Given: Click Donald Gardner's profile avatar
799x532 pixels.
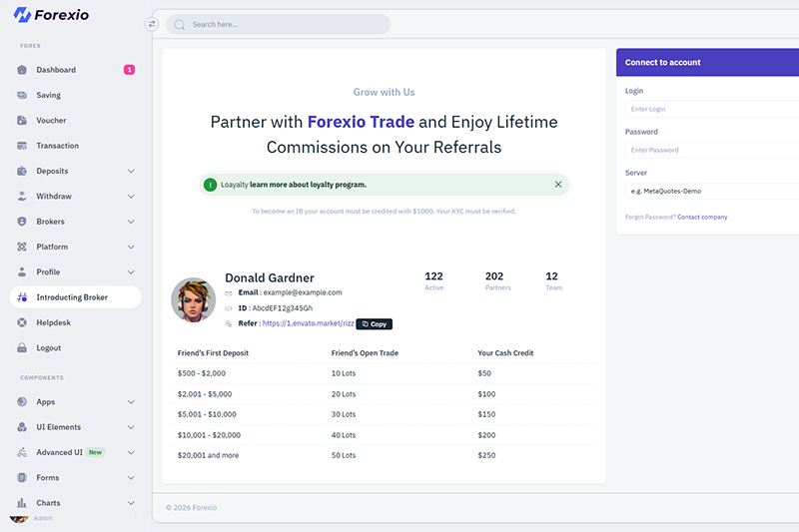Looking at the screenshot, I should (x=194, y=299).
